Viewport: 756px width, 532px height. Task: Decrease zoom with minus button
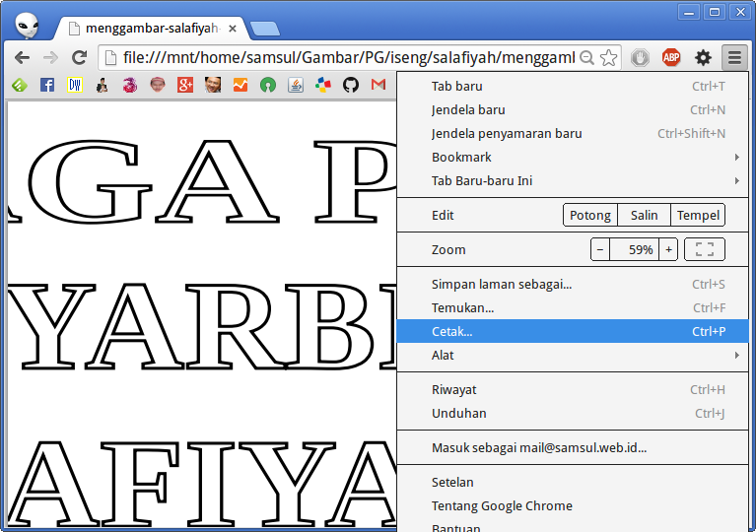click(x=600, y=249)
